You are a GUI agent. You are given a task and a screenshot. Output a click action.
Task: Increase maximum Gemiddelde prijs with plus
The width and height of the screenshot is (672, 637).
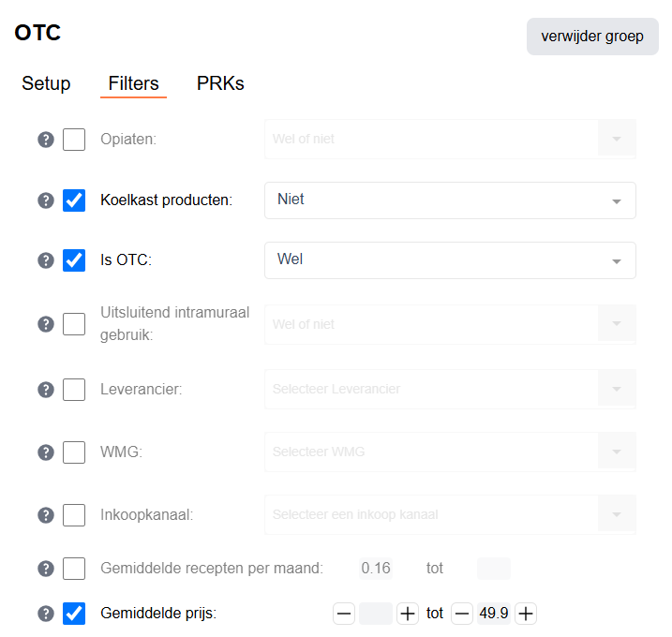click(527, 614)
